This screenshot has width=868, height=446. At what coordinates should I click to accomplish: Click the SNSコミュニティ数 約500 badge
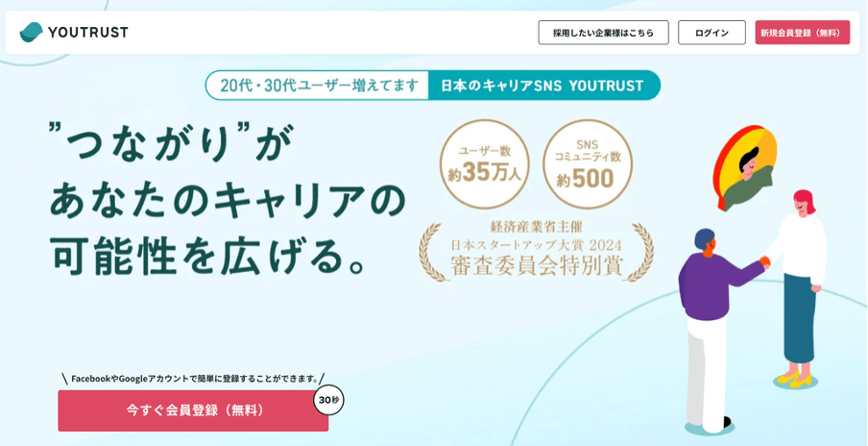point(588,164)
